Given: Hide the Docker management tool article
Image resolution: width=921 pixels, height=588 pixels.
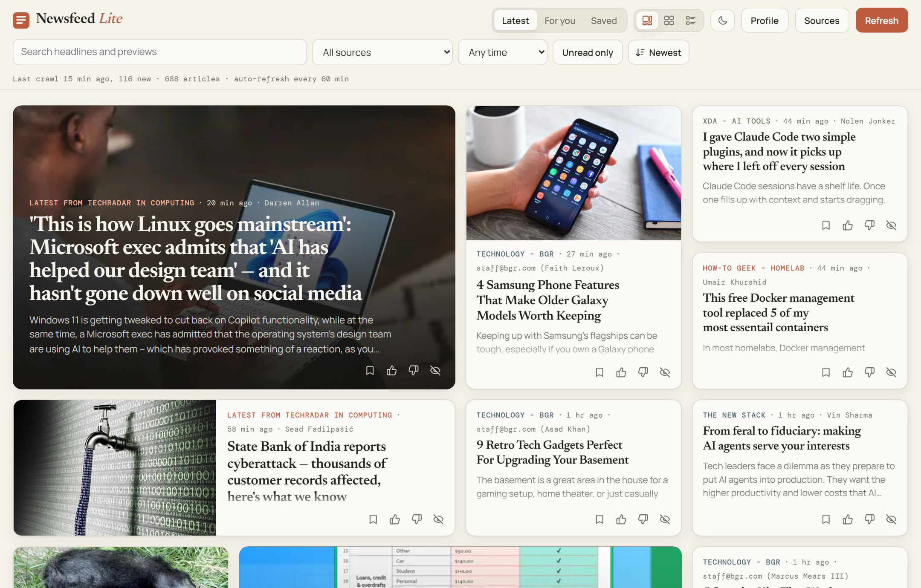Looking at the screenshot, I should click(891, 373).
